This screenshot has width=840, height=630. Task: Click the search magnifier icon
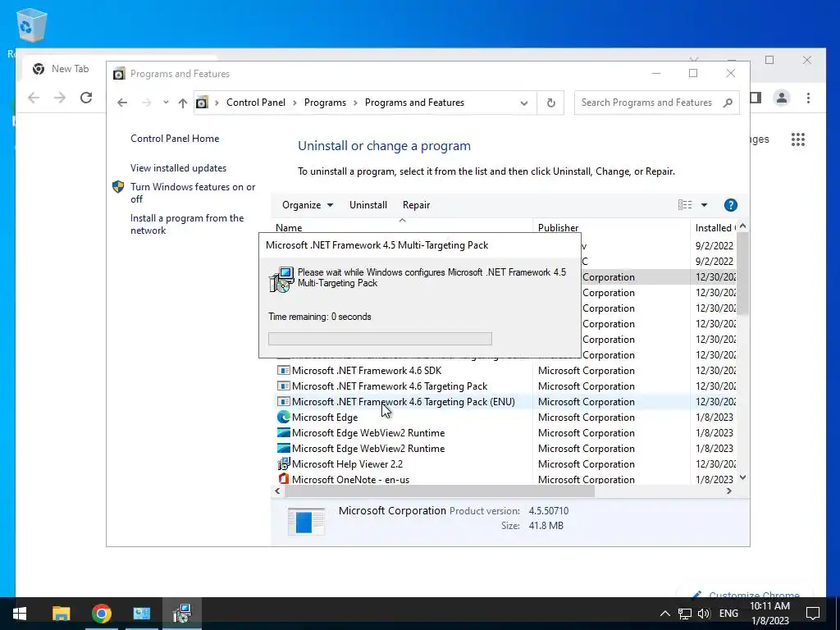(x=728, y=103)
